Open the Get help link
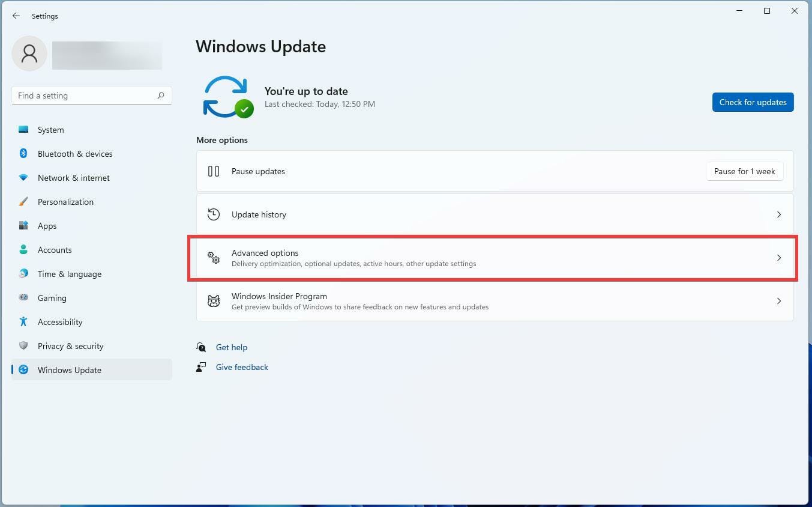Viewport: 812px width, 507px height. pyautogui.click(x=232, y=347)
